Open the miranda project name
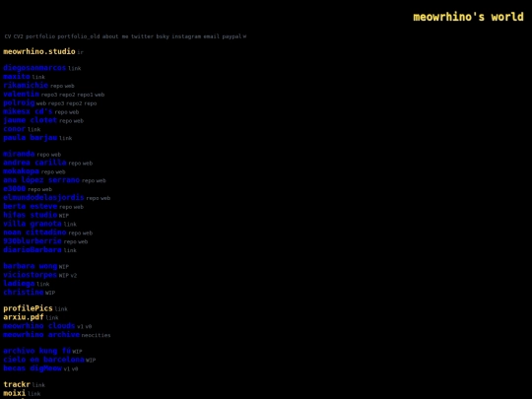This screenshot has height=399, width=532. coord(19,154)
